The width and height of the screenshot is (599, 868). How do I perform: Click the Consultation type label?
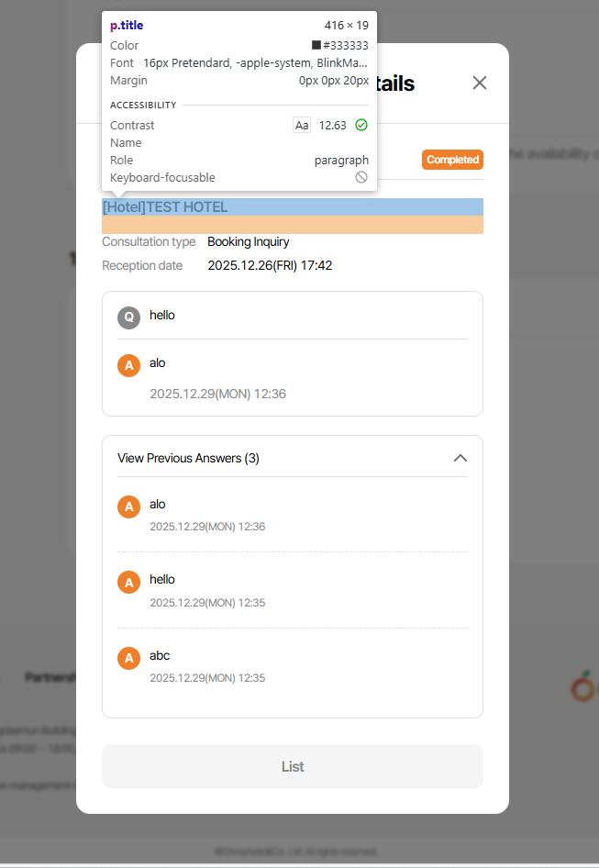[149, 242]
